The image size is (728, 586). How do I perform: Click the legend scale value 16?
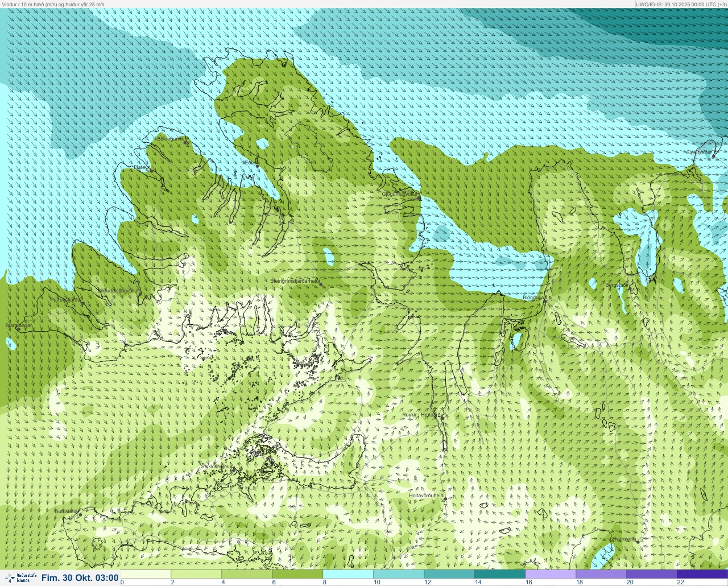(x=529, y=582)
